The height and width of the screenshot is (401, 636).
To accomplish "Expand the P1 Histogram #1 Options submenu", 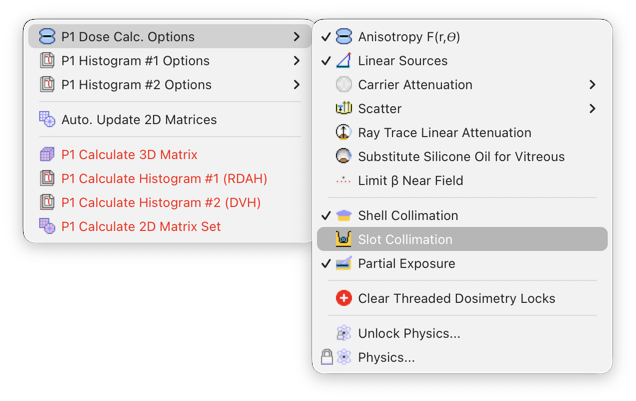I will point(297,61).
